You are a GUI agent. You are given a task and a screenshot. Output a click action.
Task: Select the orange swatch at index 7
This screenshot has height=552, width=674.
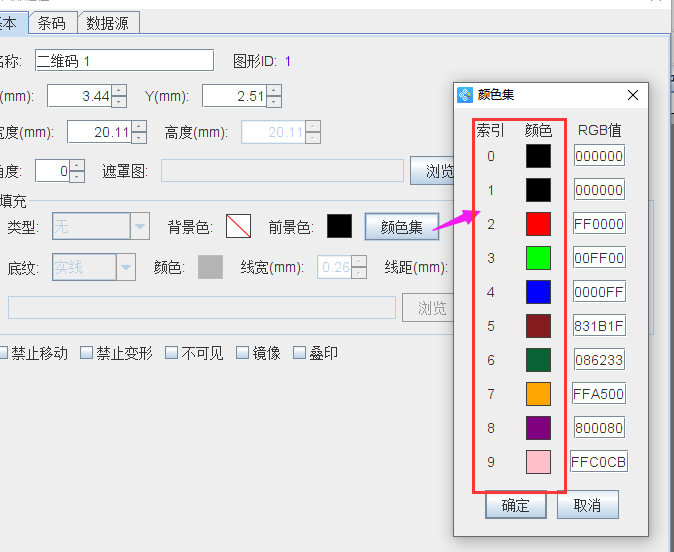538,393
